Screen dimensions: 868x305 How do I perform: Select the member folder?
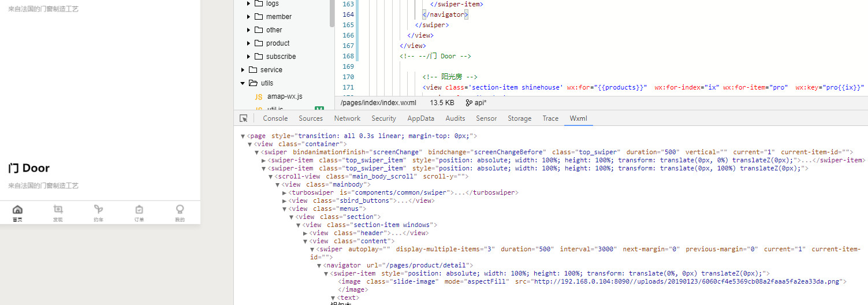278,17
